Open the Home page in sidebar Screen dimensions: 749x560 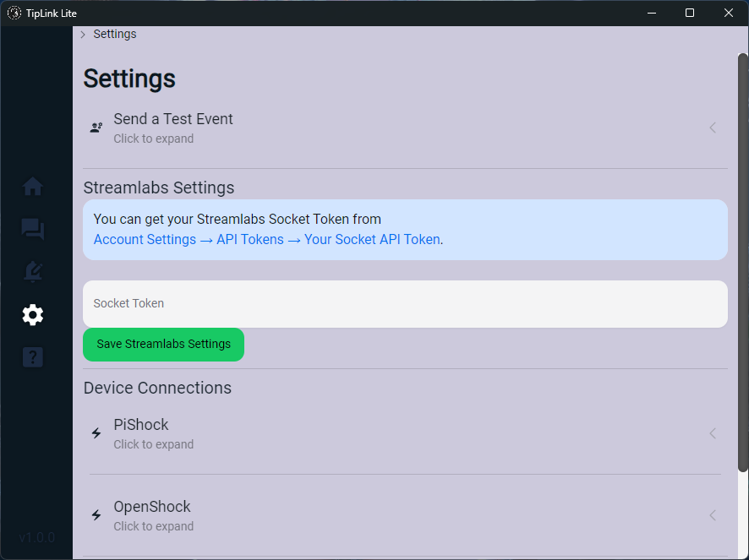(x=33, y=187)
